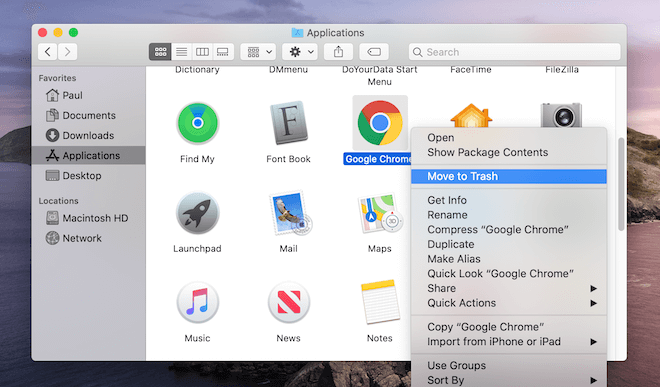
Task: Click the Edit Tags toolbar button
Action: pos(374,52)
